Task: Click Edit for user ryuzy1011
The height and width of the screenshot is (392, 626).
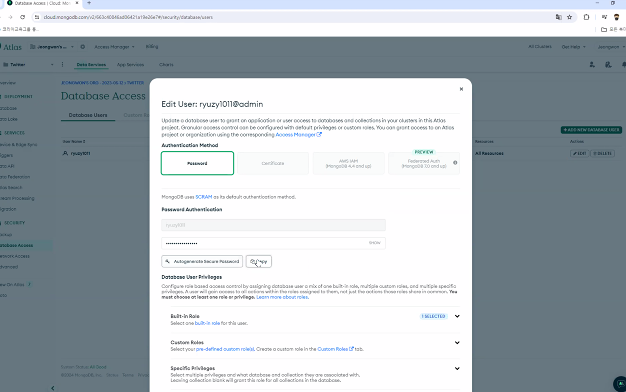Action: (579, 153)
